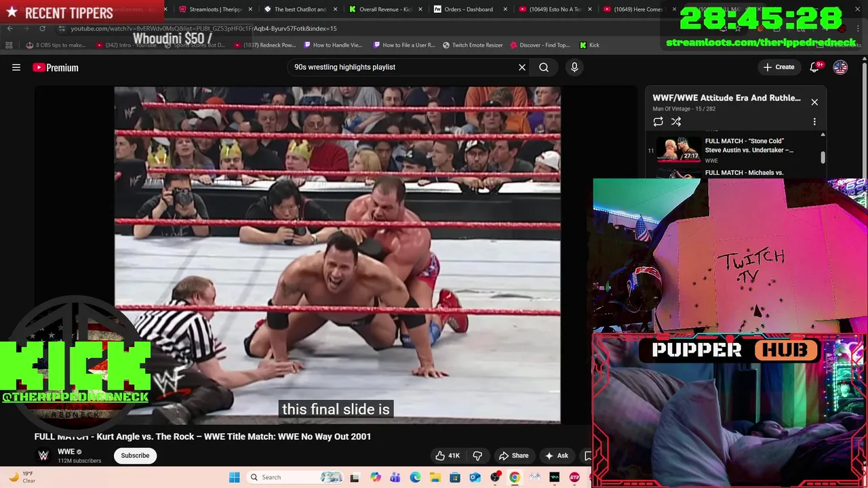Go to the YouTube Premium home logo

tap(56, 67)
